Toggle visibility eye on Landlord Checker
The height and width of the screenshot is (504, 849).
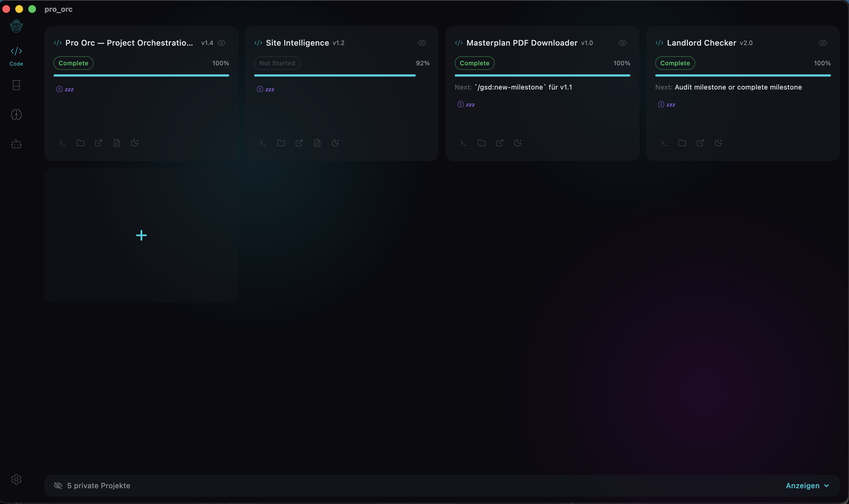(x=823, y=43)
